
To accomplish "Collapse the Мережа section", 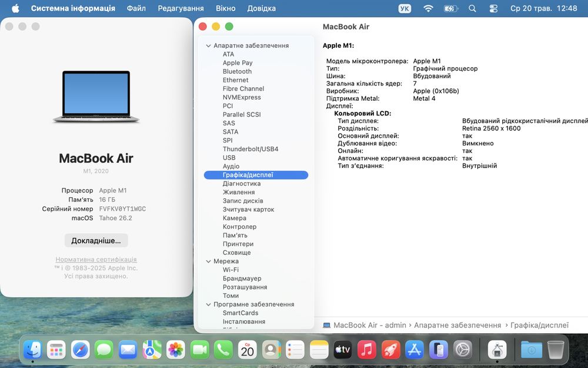I will pyautogui.click(x=209, y=261).
